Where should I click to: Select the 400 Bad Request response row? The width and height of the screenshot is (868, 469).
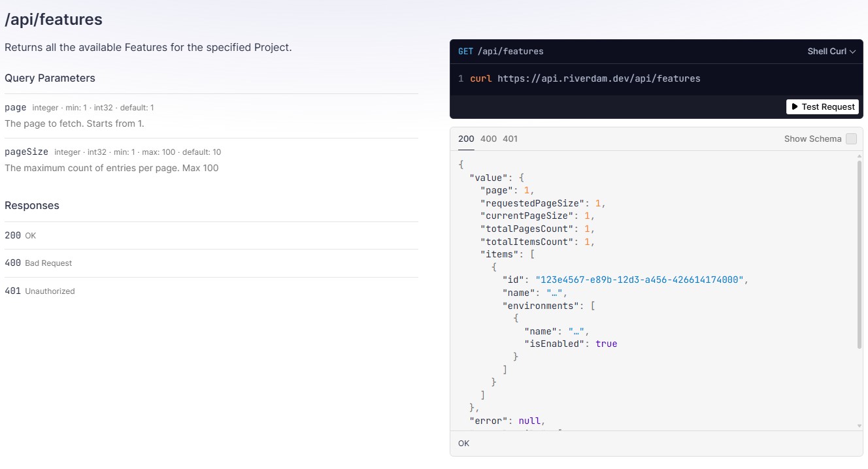(211, 263)
